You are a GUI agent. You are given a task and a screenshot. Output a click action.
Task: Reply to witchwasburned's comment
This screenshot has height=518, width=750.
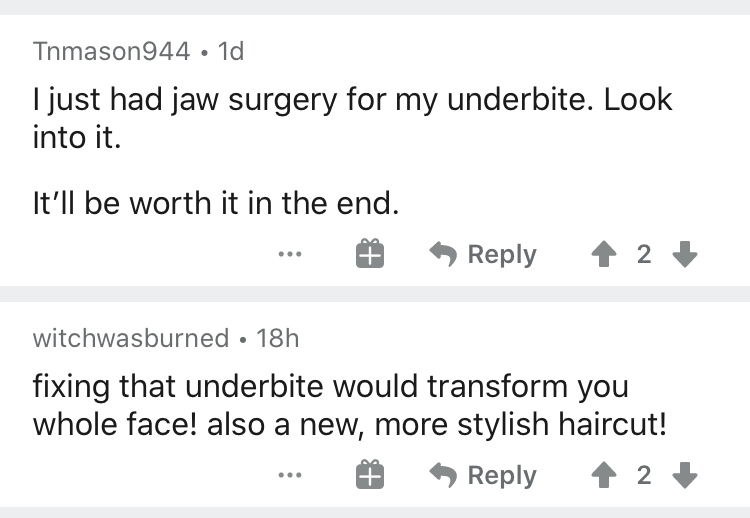483,475
